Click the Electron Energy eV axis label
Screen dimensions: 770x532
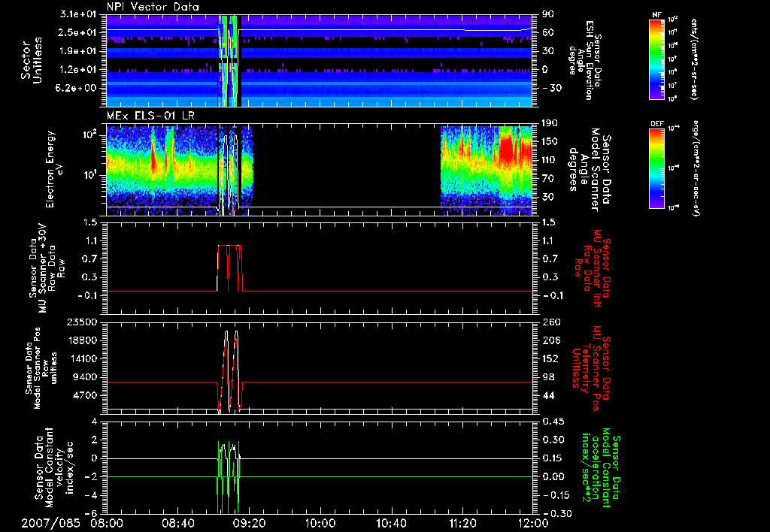point(54,169)
